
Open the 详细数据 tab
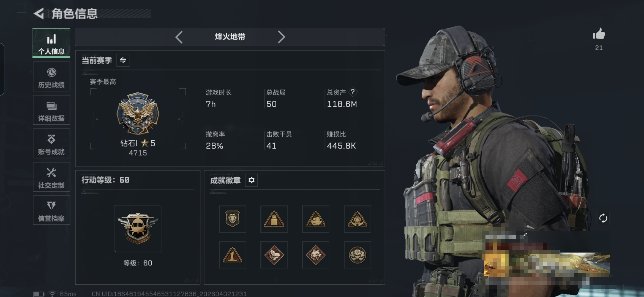(x=51, y=110)
